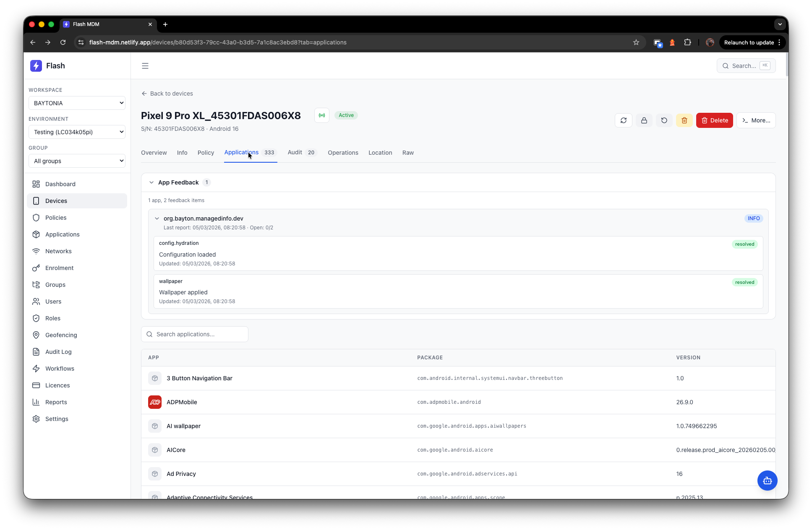This screenshot has height=530, width=812.
Task: Click the reboot device icon button
Action: [664, 120]
